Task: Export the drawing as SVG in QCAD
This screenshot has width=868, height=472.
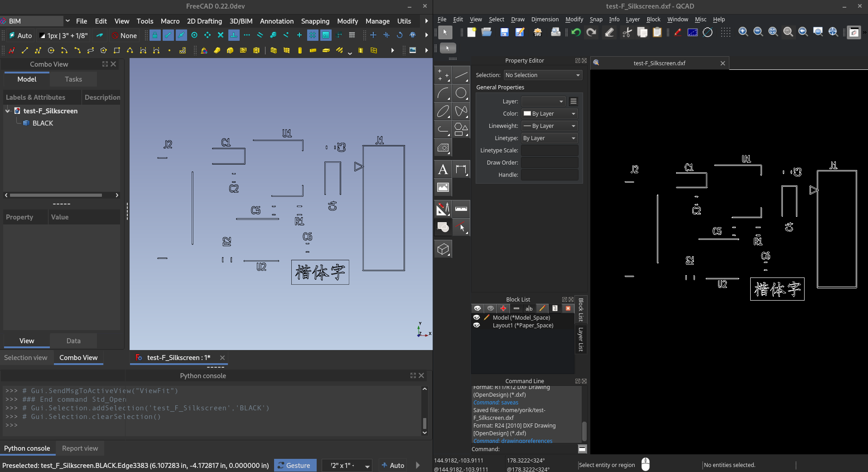Action: [x=537, y=32]
